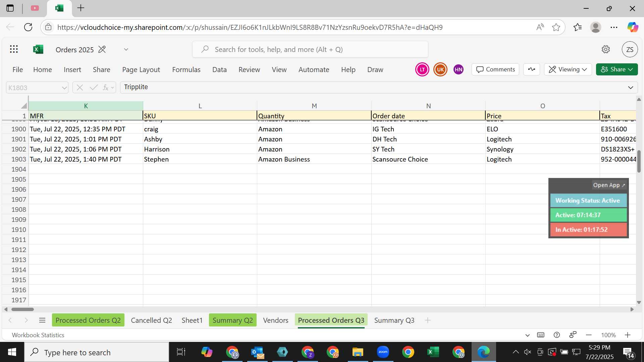Click Open App in the tracker widget
The width and height of the screenshot is (644, 362).
tap(609, 185)
